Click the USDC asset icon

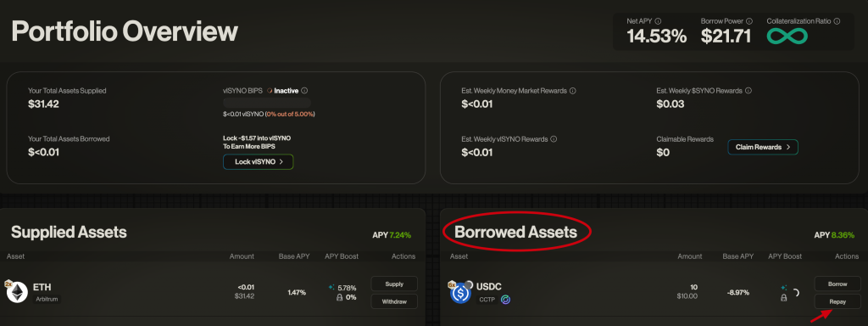pyautogui.click(x=460, y=293)
